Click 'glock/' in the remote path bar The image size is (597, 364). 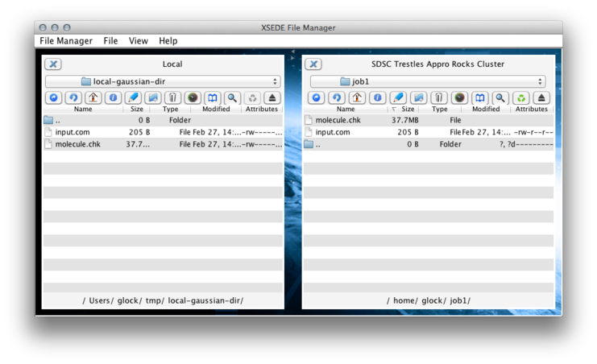pos(433,300)
